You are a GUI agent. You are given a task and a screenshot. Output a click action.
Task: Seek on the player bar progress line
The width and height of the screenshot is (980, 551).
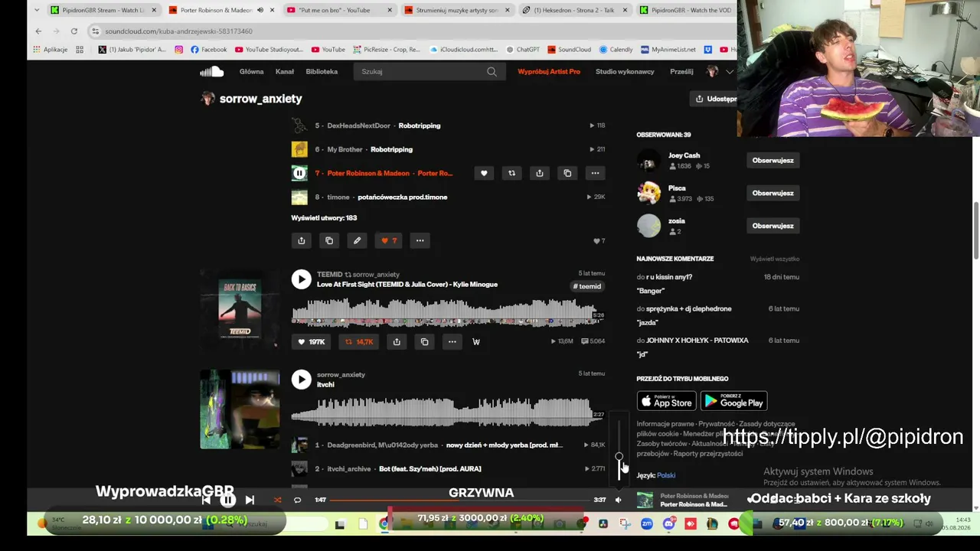pos(459,500)
